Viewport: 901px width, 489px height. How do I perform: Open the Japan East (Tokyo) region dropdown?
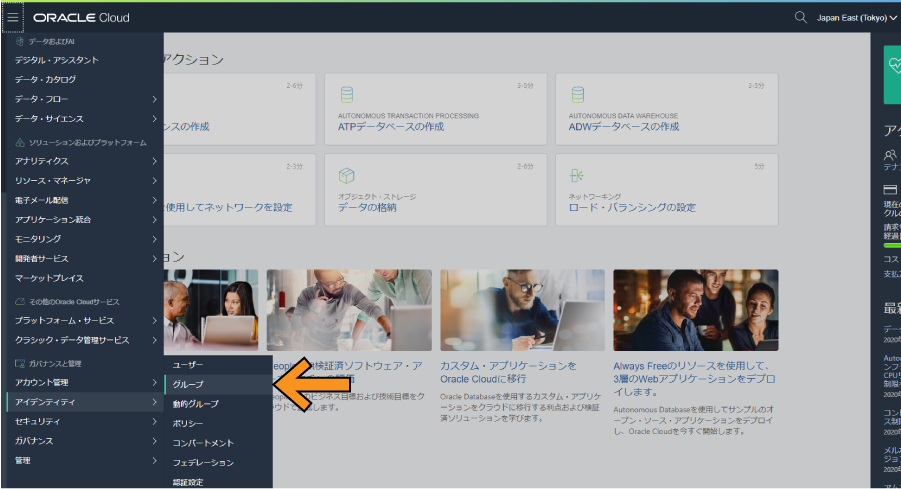pos(856,18)
